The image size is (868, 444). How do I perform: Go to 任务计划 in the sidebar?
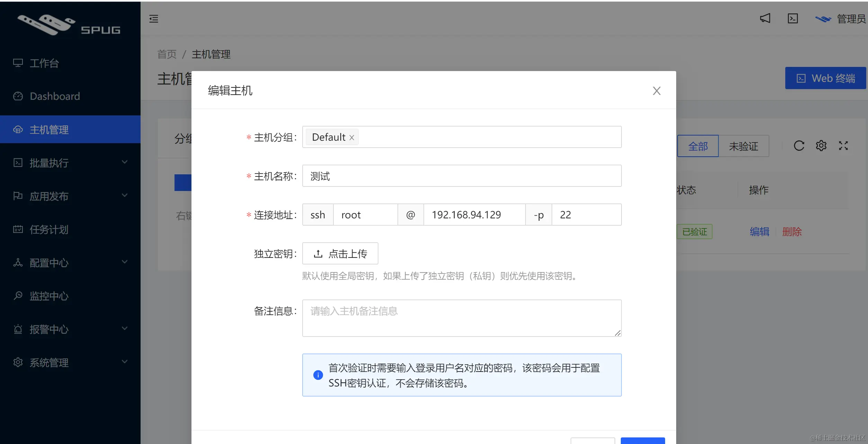coord(48,229)
